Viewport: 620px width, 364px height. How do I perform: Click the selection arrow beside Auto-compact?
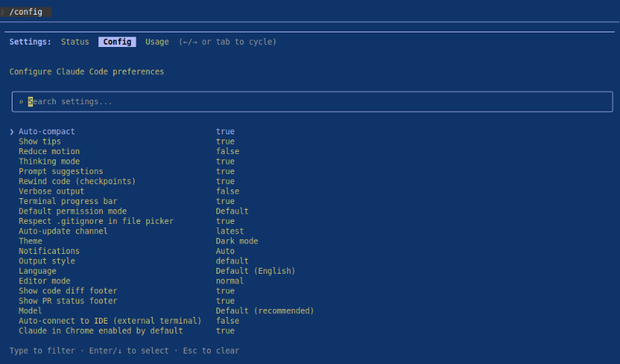pyautogui.click(x=12, y=131)
